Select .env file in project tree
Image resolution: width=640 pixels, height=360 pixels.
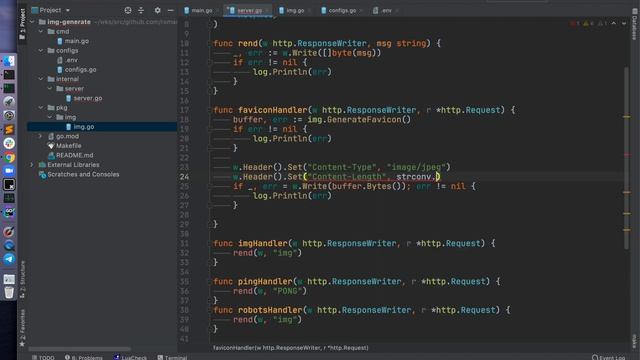click(x=71, y=60)
